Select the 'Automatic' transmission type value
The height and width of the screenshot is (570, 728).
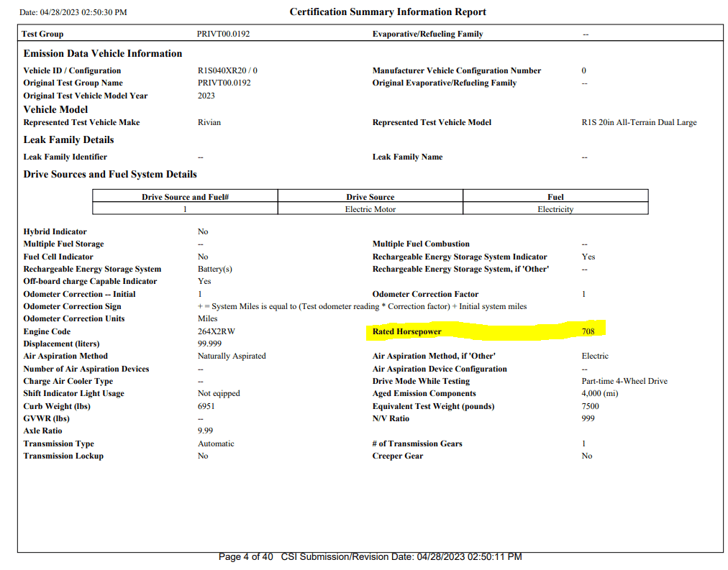[216, 443]
